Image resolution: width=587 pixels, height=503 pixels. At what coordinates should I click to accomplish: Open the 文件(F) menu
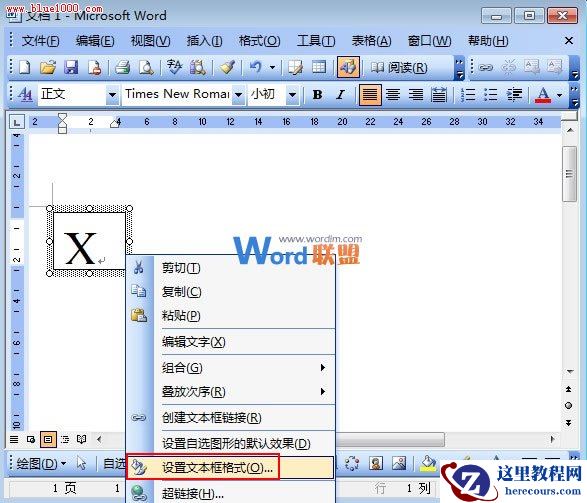coord(40,41)
